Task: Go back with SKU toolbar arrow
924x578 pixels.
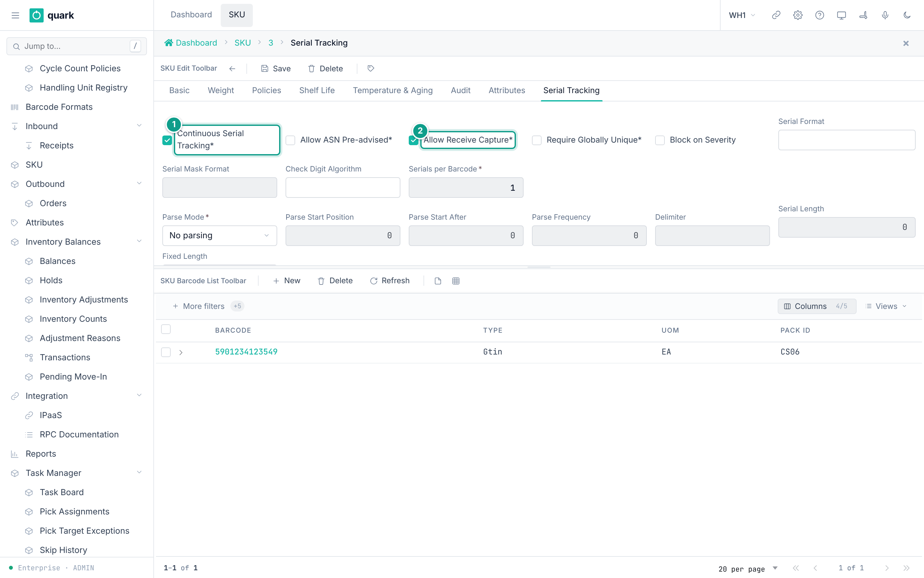Action: [x=232, y=68]
